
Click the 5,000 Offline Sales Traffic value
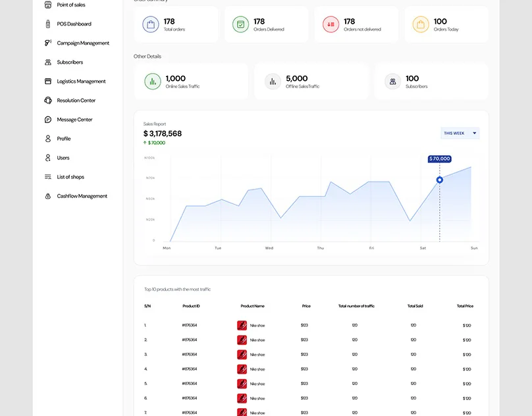coord(296,78)
